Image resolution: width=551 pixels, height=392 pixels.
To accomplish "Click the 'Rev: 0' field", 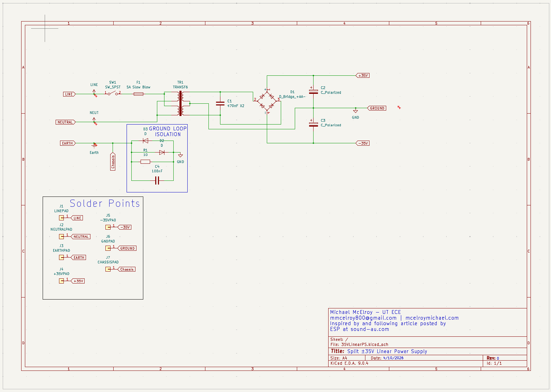I will pyautogui.click(x=493, y=358).
